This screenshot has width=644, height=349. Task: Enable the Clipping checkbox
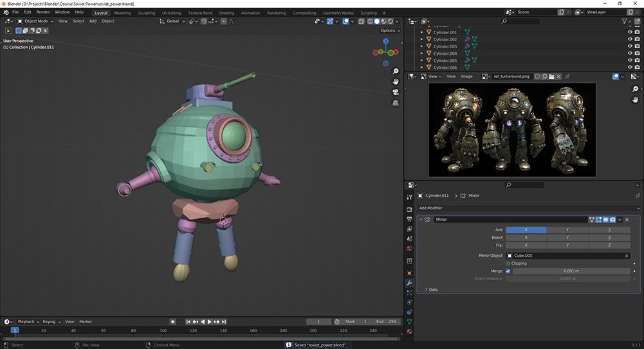click(508, 263)
